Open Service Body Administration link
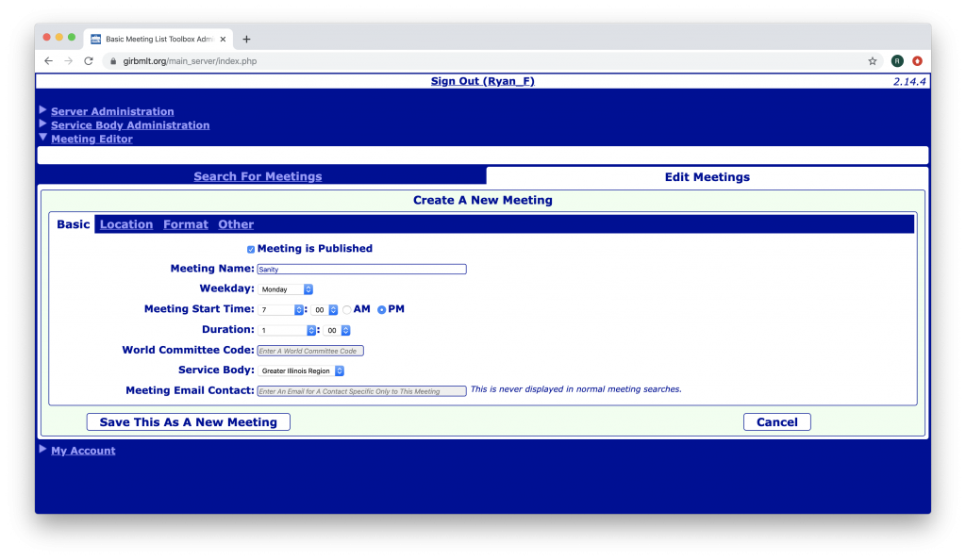Viewport: 966px width, 560px height. tap(130, 125)
